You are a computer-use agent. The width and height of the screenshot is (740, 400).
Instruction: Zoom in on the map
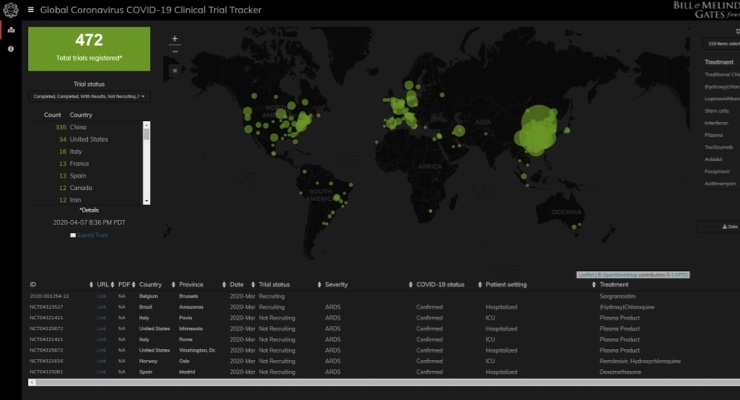coord(175,39)
